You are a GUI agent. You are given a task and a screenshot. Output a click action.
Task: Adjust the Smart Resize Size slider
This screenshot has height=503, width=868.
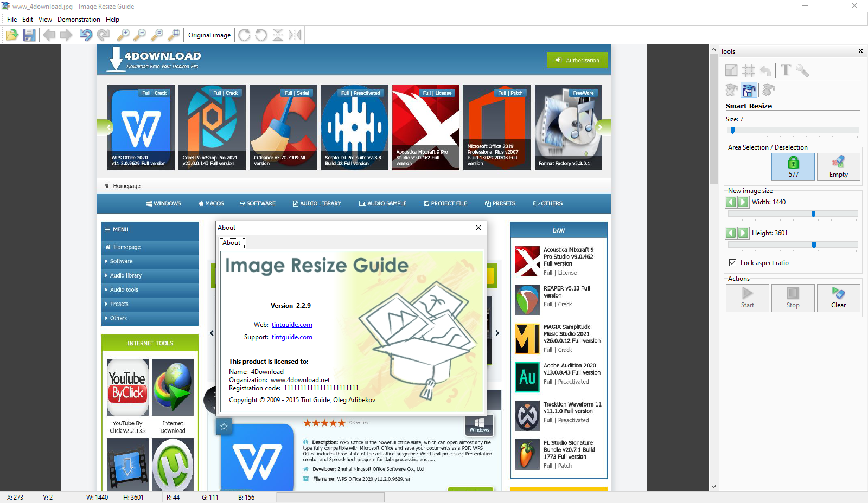(x=793, y=130)
